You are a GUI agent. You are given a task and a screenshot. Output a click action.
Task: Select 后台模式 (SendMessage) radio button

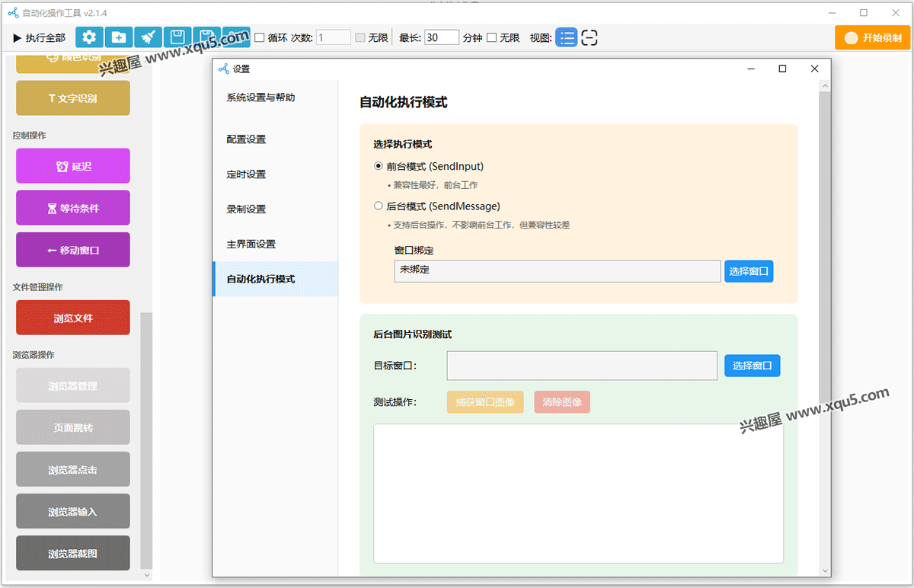(x=379, y=206)
